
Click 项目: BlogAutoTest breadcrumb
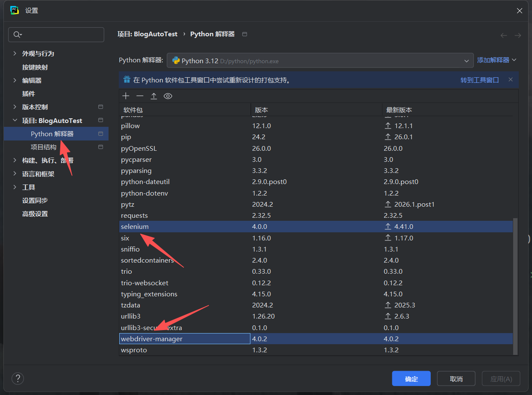(x=147, y=34)
